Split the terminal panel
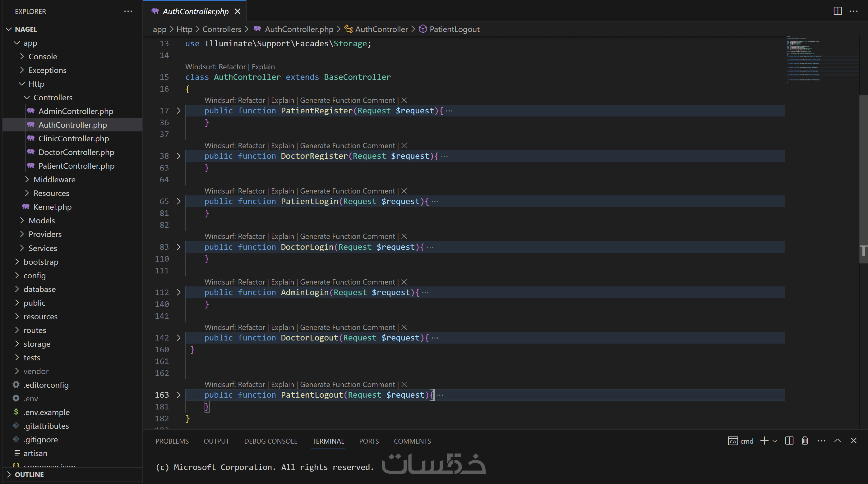This screenshot has width=868, height=484. click(789, 441)
